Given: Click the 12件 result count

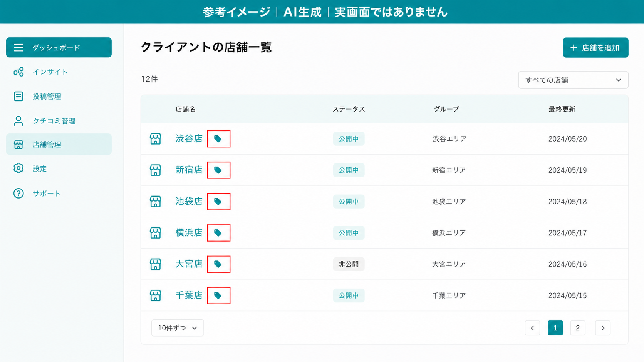Looking at the screenshot, I should pos(149,79).
